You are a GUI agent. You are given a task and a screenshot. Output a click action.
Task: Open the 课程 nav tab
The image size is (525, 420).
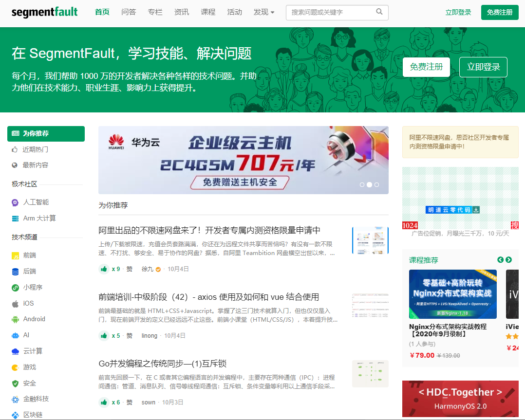click(208, 12)
